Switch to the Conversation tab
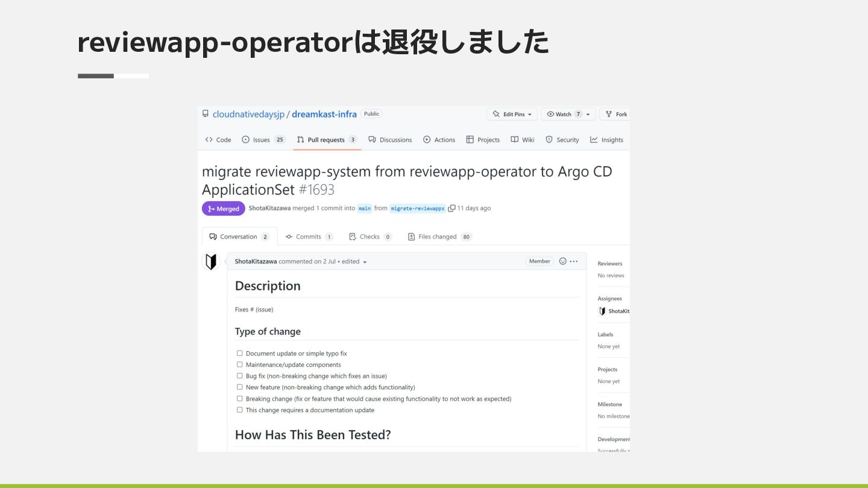The height and width of the screenshot is (488, 868). (239, 237)
